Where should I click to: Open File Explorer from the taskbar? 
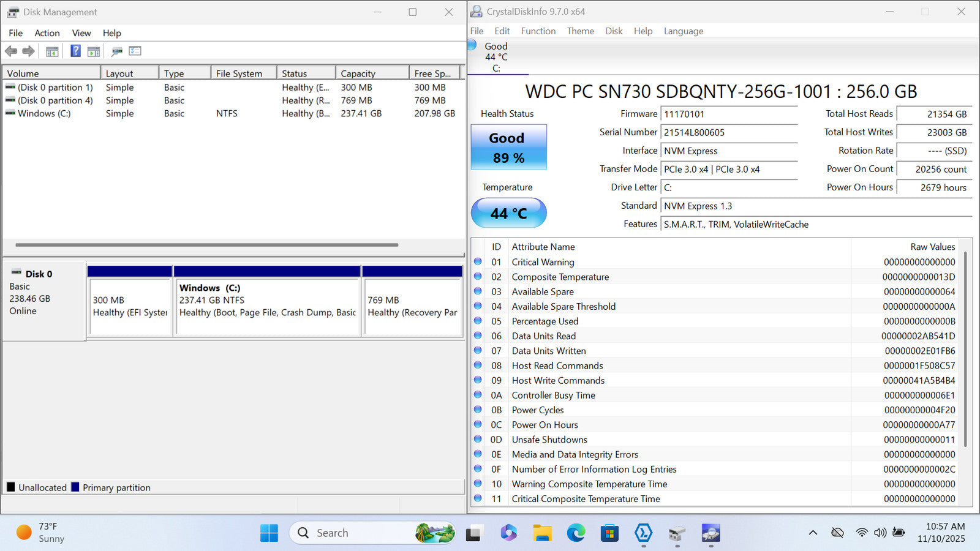coord(542,533)
